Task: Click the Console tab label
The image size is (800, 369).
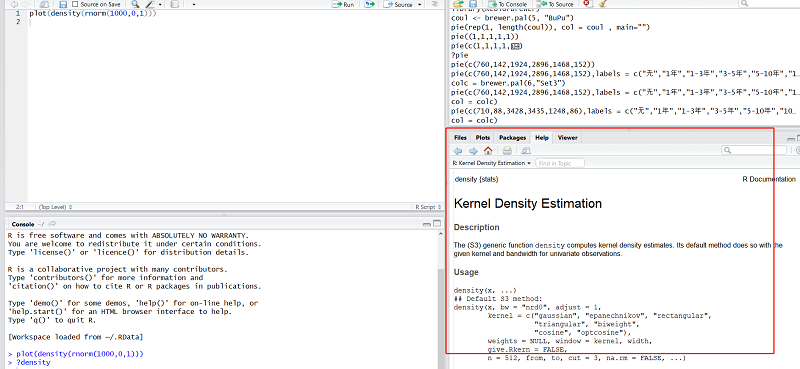Action: point(22,224)
